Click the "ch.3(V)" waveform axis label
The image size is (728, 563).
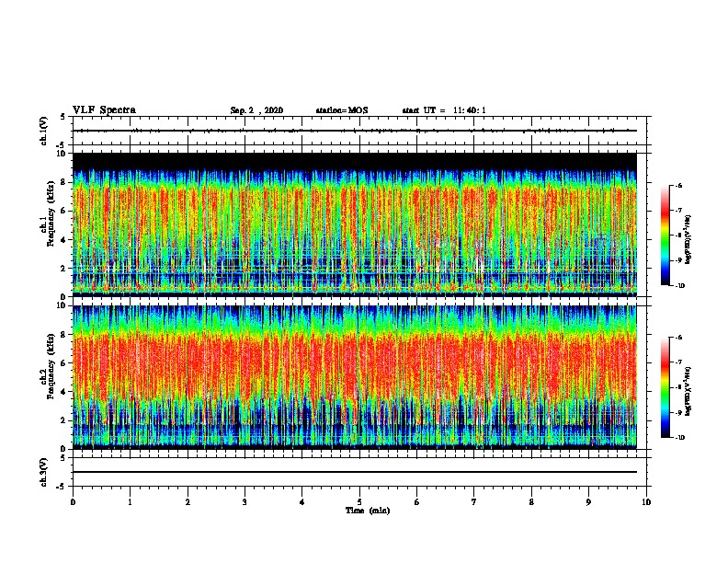(x=44, y=472)
